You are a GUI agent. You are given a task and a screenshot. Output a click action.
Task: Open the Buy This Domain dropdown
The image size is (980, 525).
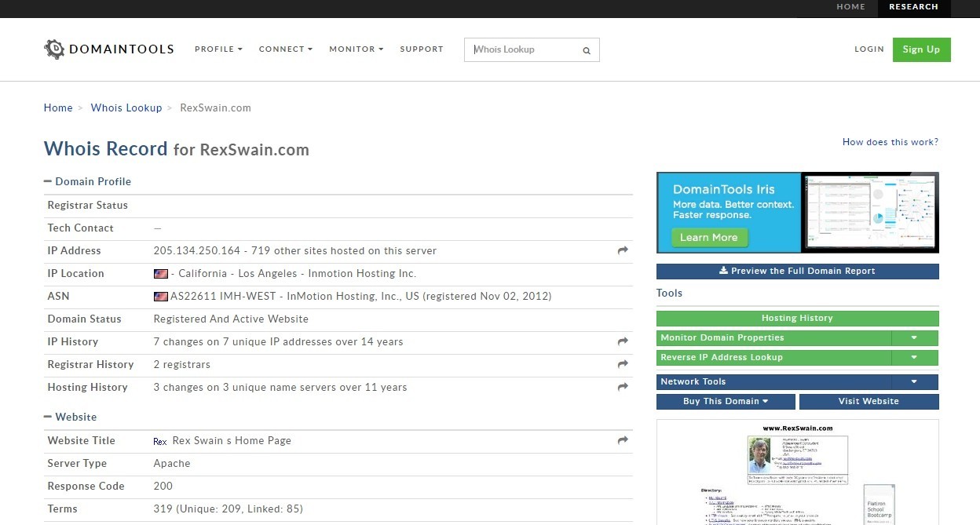pos(726,401)
